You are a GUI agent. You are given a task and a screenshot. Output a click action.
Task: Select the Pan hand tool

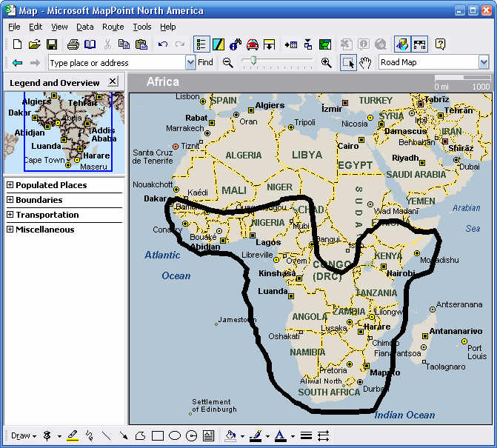(x=365, y=63)
